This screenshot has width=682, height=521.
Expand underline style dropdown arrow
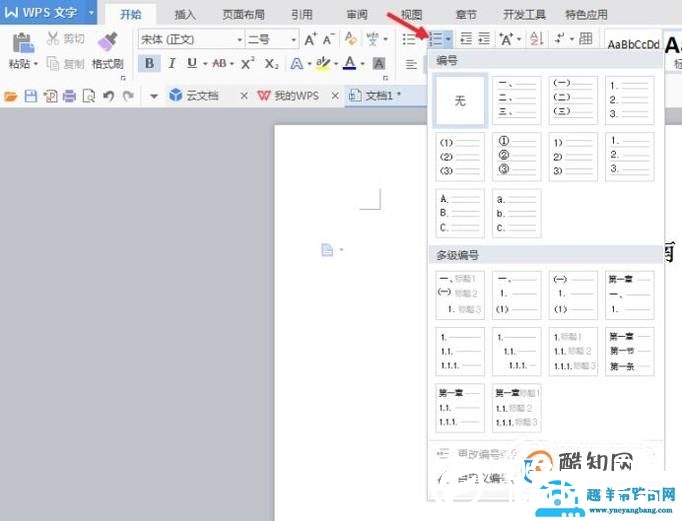pyautogui.click(x=204, y=64)
